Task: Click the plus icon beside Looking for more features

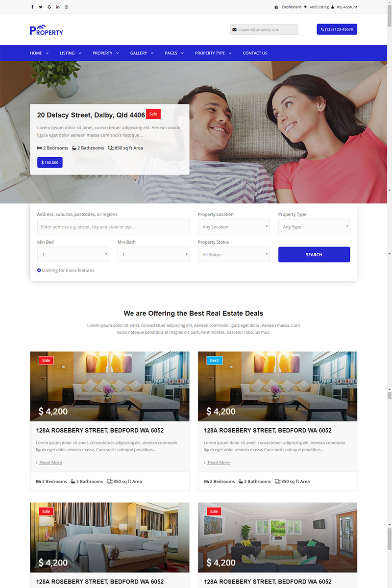Action: [39, 270]
